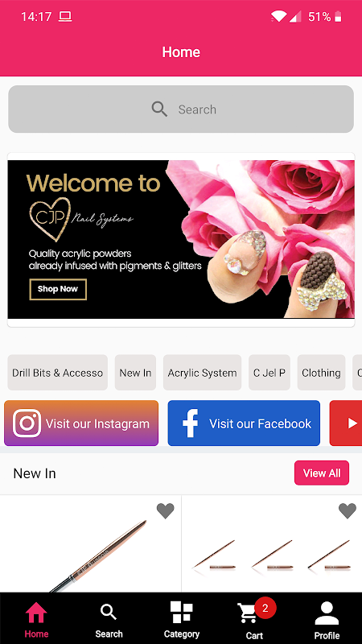Select the New In category chip
Viewport: 362px width, 644px height.
135,373
